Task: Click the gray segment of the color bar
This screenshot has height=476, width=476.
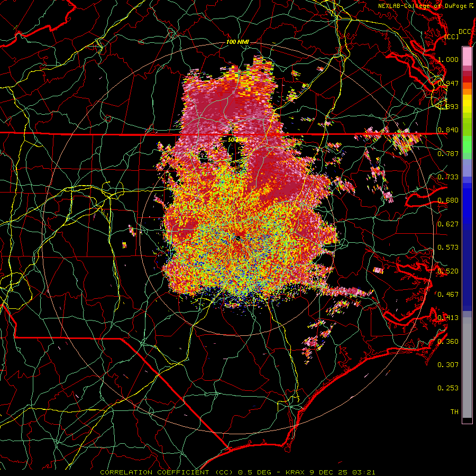Action: [x=467, y=368]
